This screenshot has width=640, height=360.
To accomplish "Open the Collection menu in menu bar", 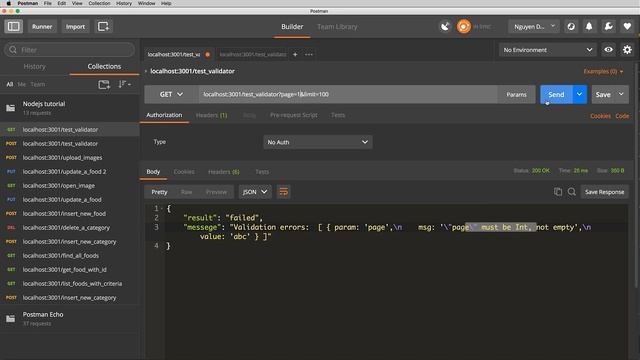I will (99, 3).
